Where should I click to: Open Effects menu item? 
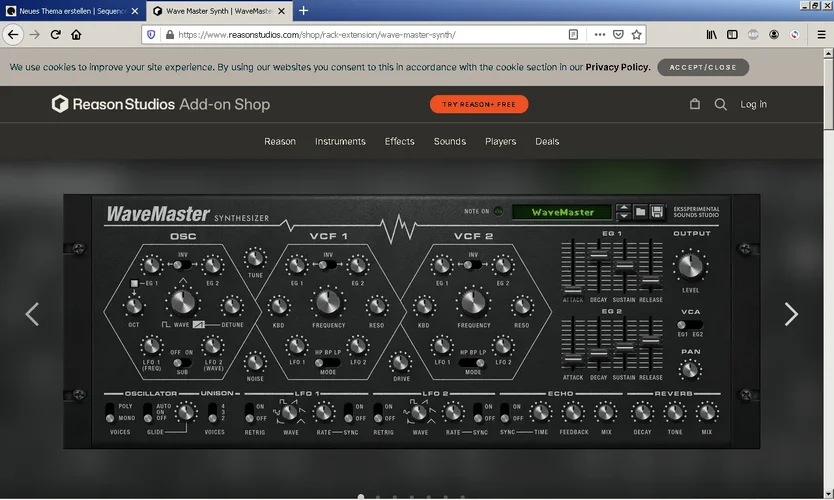pyautogui.click(x=399, y=141)
